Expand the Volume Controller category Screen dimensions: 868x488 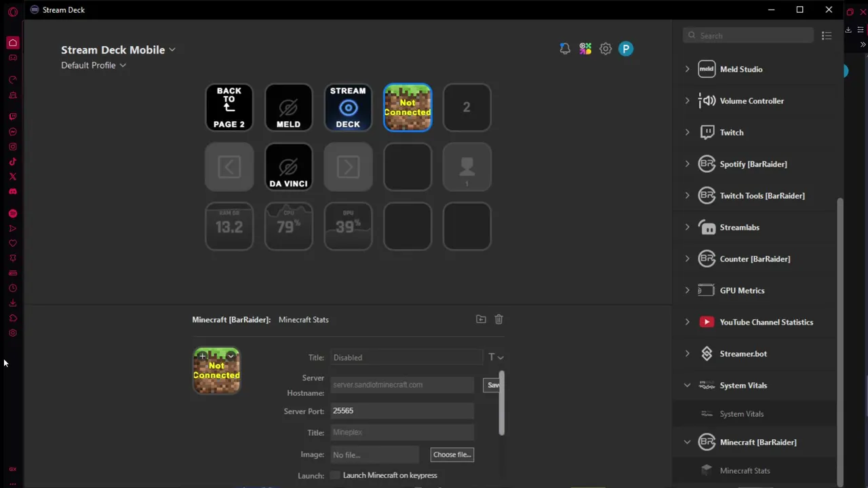click(687, 101)
